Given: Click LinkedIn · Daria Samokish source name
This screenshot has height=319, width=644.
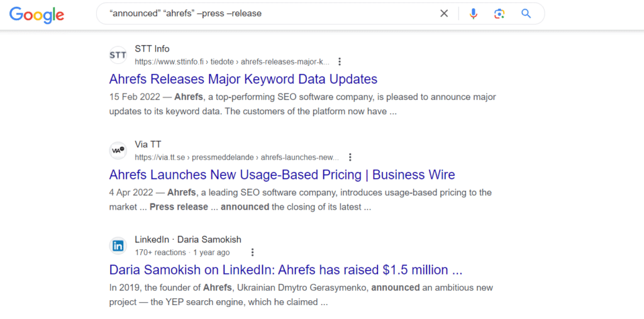Looking at the screenshot, I should (x=188, y=239).
